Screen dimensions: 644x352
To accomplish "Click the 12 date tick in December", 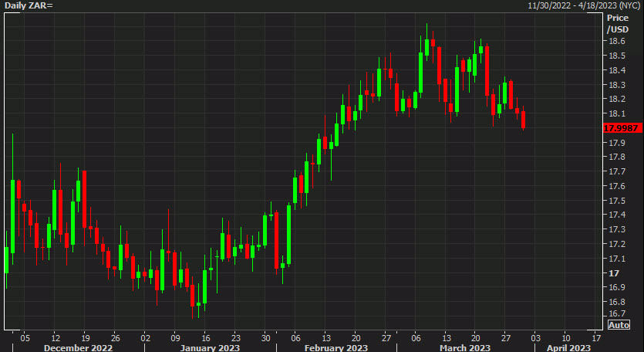I will pos(54,338).
